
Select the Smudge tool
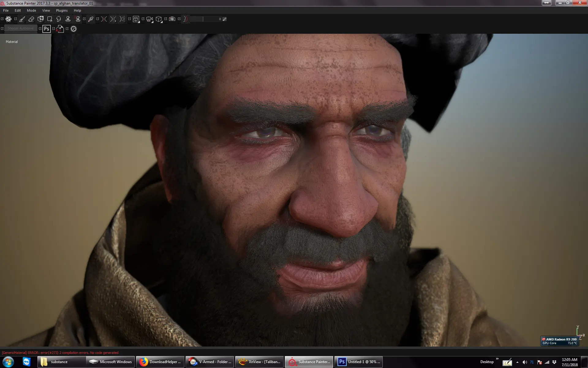pyautogui.click(x=59, y=19)
